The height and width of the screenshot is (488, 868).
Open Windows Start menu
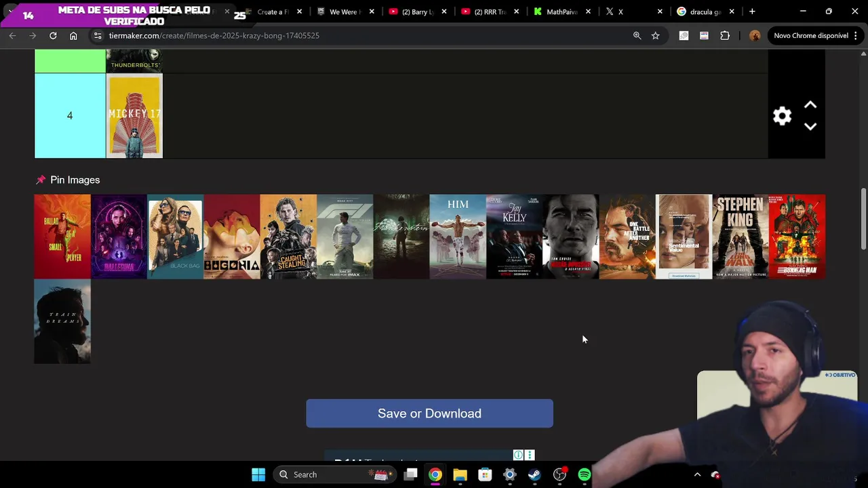click(x=258, y=474)
